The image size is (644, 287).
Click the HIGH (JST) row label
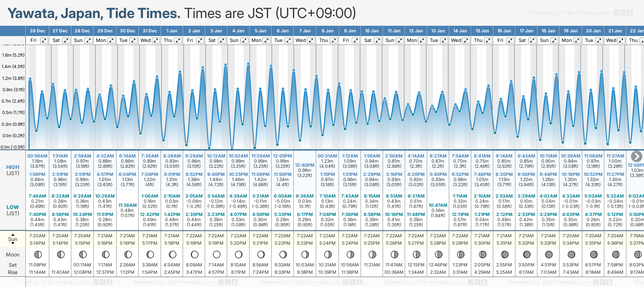[x=13, y=170]
